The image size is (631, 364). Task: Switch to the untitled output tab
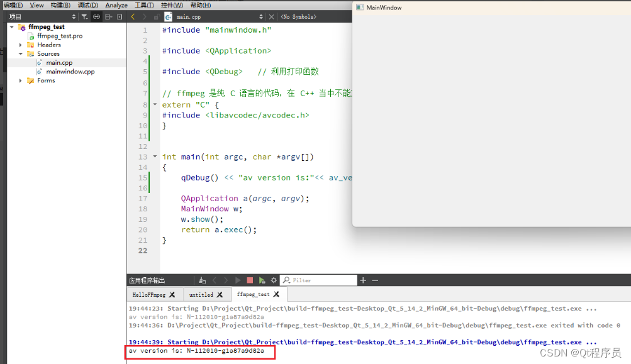click(201, 294)
